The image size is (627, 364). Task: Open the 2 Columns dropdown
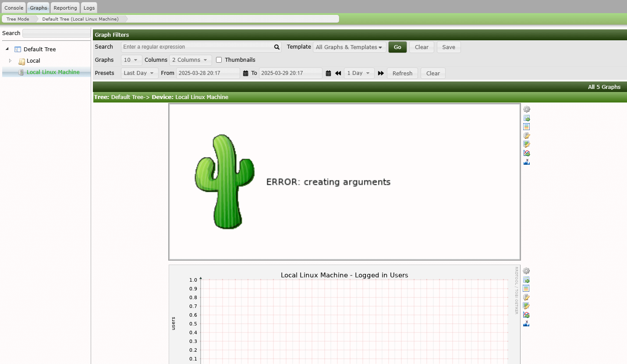(x=190, y=60)
